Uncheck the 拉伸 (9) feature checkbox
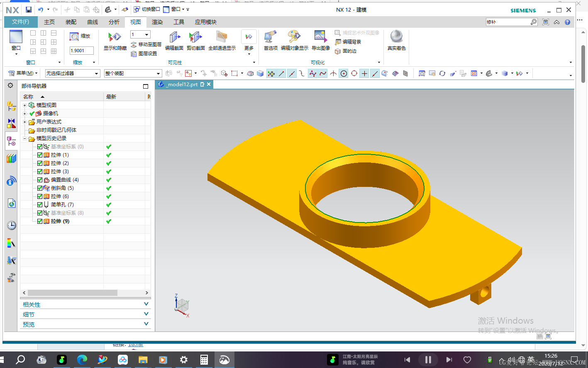This screenshot has width=588, height=368. [40, 221]
